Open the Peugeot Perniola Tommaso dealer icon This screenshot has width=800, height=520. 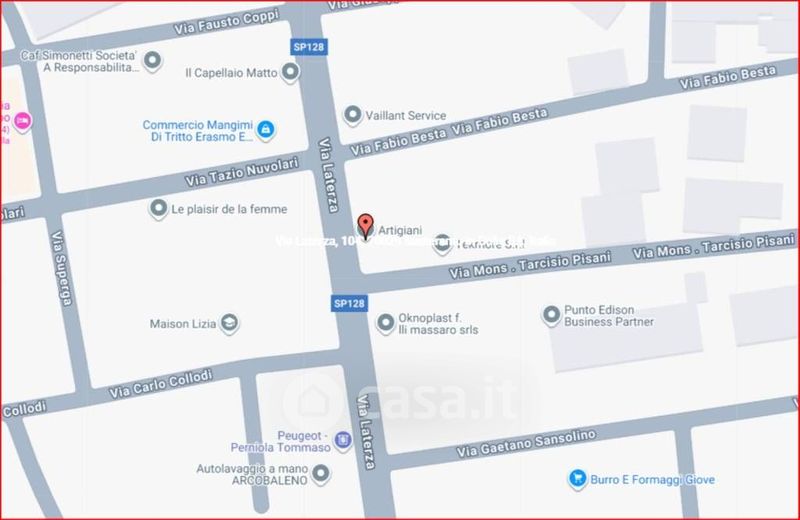click(x=343, y=440)
